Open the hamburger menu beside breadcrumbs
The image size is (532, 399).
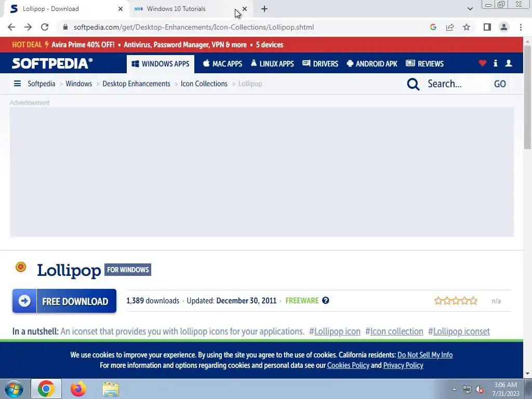pos(17,84)
